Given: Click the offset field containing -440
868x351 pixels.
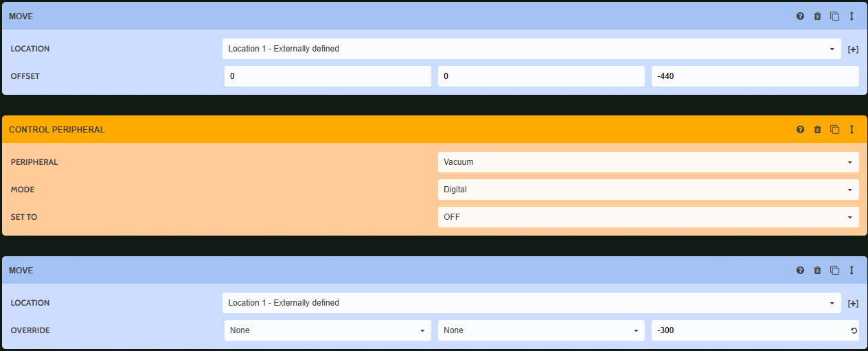Looking at the screenshot, I should pos(755,76).
